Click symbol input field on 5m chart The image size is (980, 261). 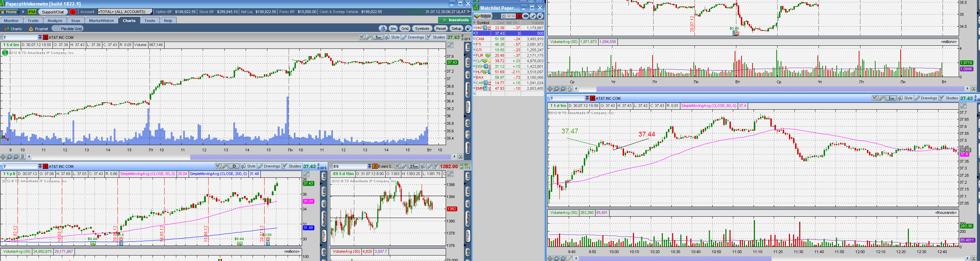pos(21,37)
